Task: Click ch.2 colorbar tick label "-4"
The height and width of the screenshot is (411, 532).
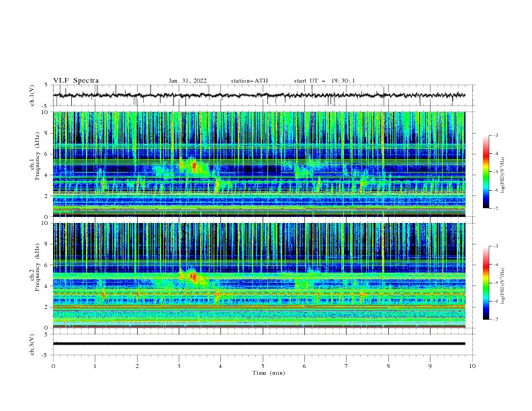Action: pos(496,265)
